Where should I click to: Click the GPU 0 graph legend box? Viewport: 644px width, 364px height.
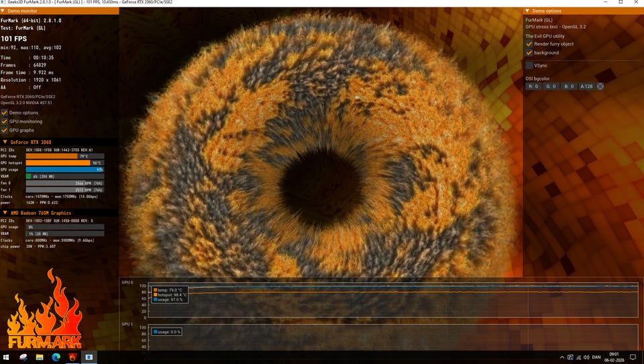click(x=170, y=294)
